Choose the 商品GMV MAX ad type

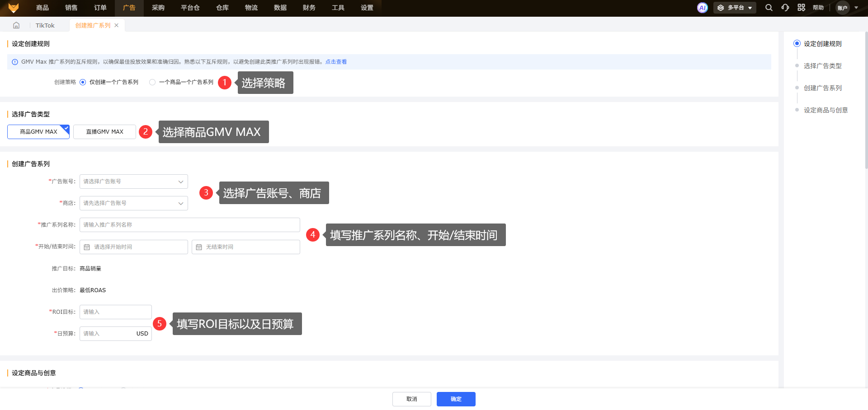click(38, 132)
